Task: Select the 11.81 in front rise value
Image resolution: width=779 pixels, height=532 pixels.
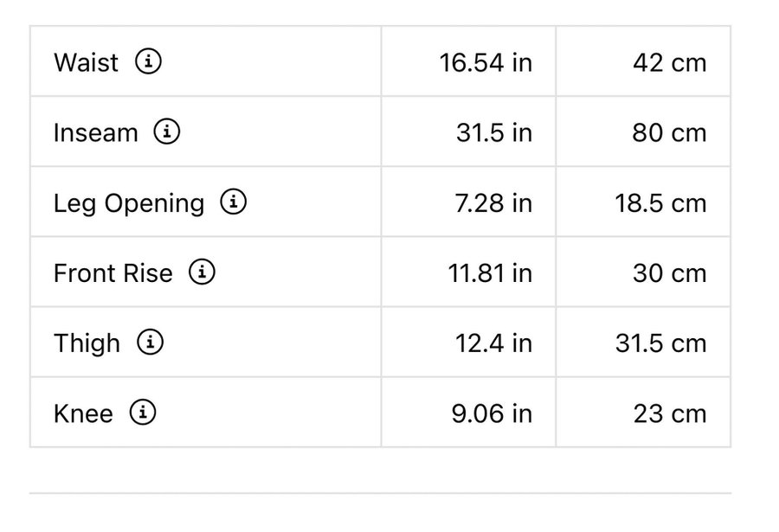Action: tap(490, 273)
